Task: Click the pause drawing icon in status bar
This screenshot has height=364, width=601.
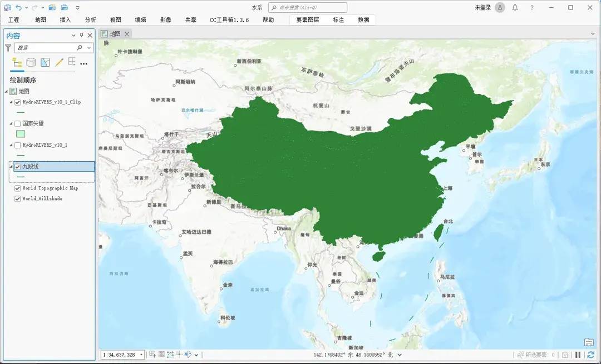Action: click(x=578, y=354)
